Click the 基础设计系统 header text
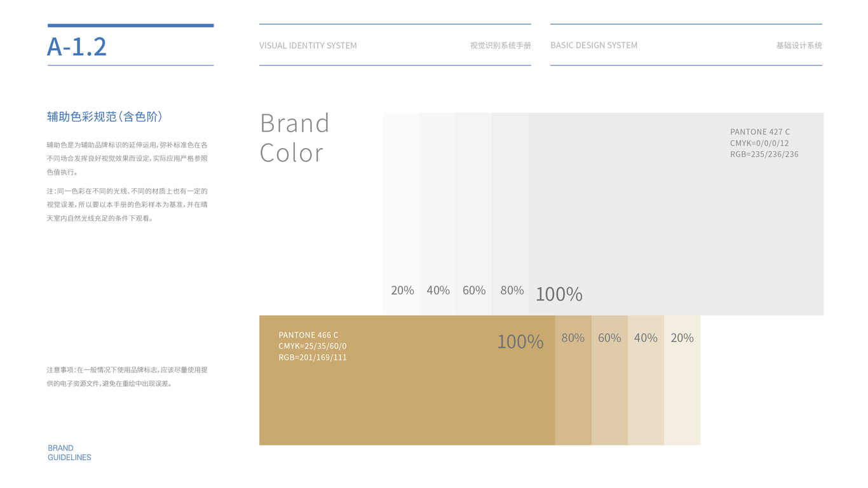Image resolution: width=868 pixels, height=488 pixels. click(799, 46)
